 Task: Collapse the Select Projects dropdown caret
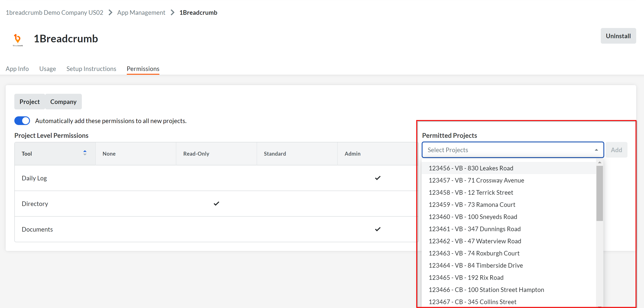596,150
